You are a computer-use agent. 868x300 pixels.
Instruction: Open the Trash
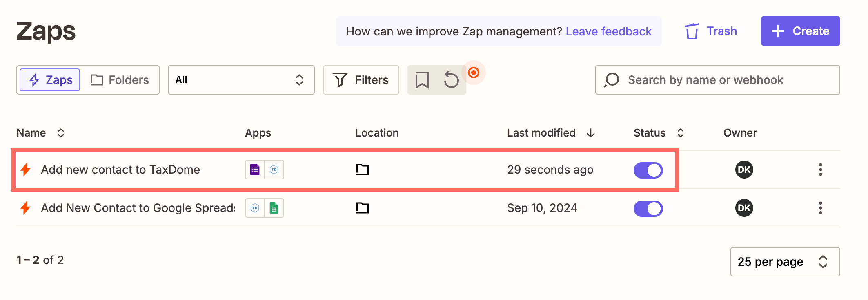711,31
